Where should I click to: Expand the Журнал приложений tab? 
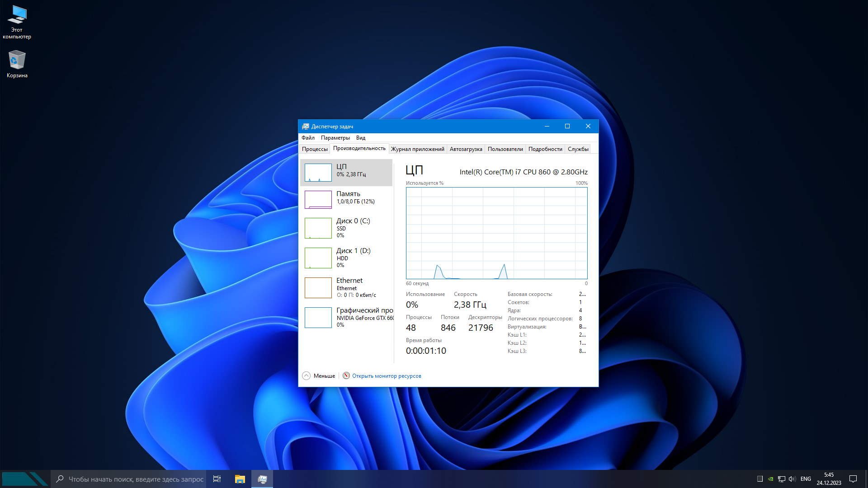[417, 148]
